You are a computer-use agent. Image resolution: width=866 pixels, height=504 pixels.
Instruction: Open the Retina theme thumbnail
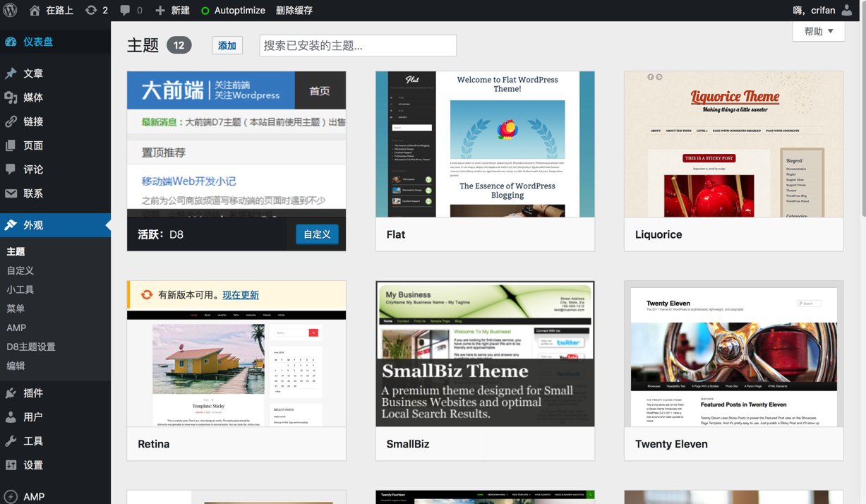point(236,368)
